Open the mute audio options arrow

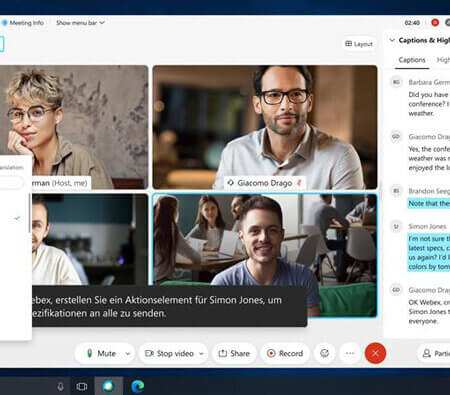coord(128,353)
